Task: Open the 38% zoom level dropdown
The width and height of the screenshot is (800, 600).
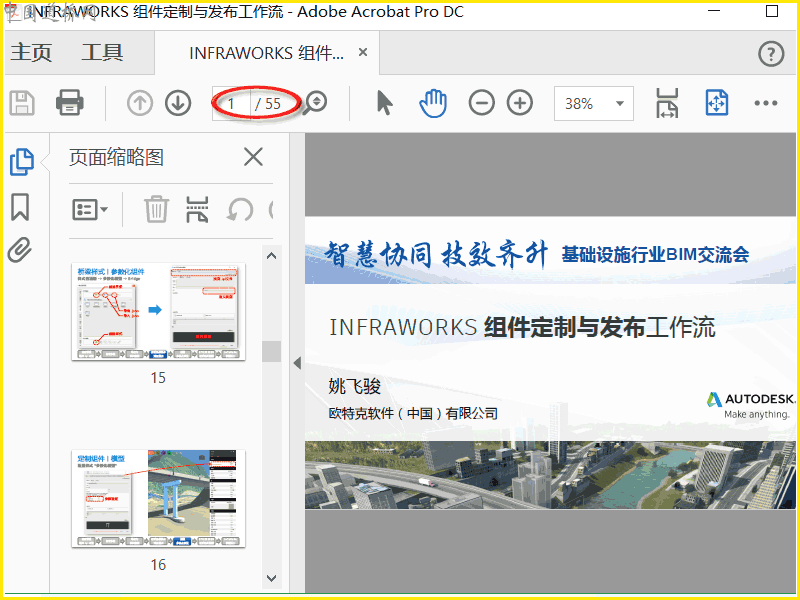Action: coord(594,104)
